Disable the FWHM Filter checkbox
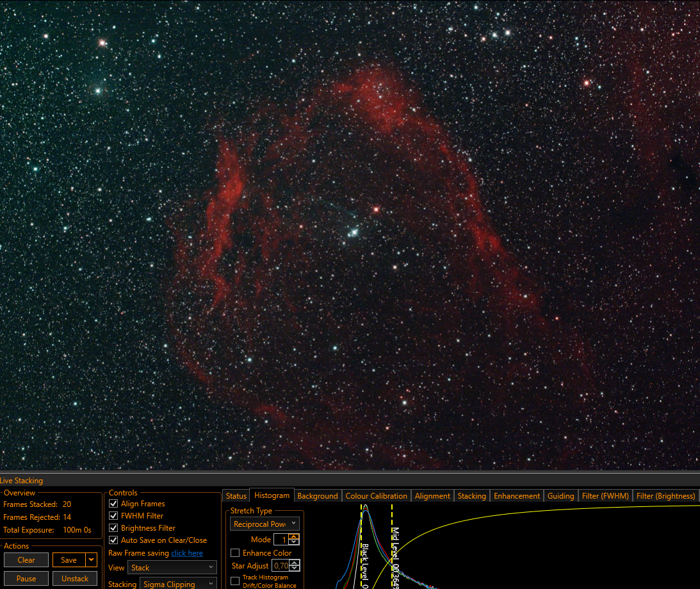The height and width of the screenshot is (589, 700). [x=113, y=516]
